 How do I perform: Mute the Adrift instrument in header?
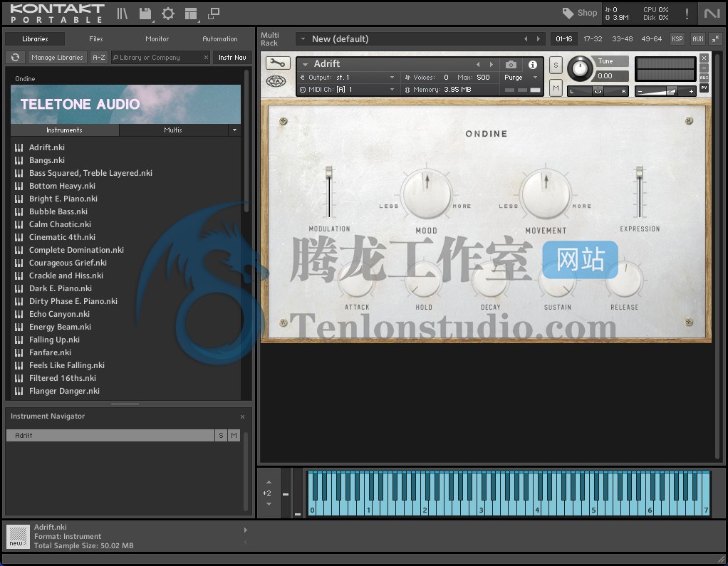[x=556, y=88]
